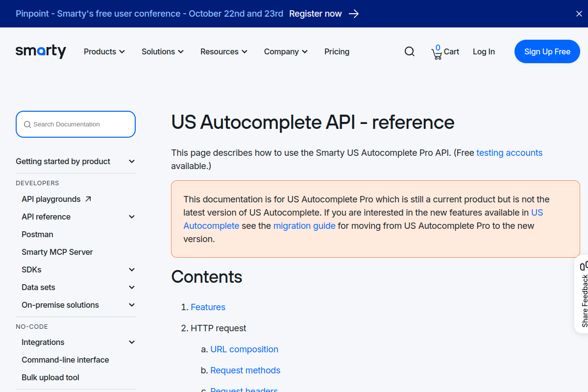This screenshot has height=392, width=588.
Task: Open the Postman sidebar item
Action: [37, 234]
